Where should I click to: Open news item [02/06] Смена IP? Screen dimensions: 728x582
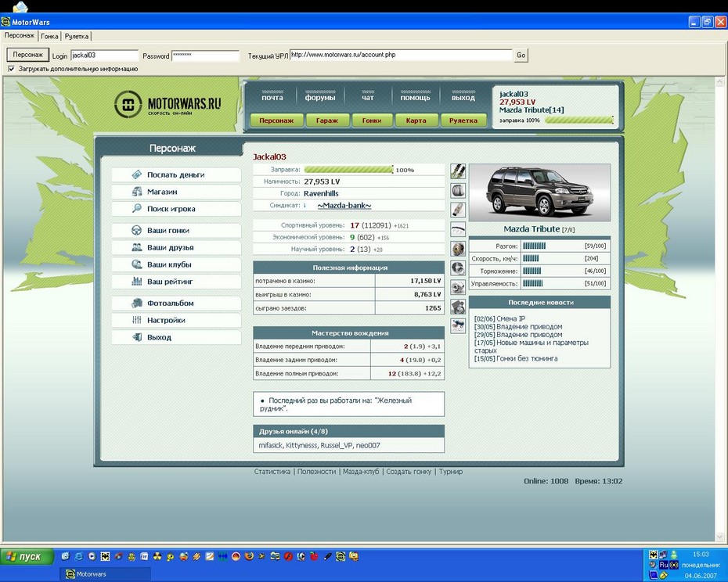click(x=499, y=319)
